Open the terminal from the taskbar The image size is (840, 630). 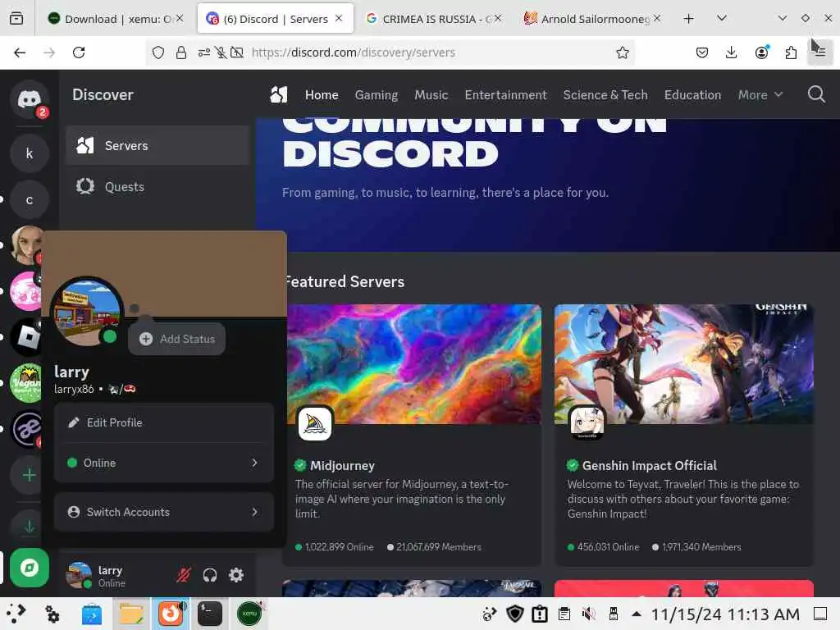coord(209,614)
